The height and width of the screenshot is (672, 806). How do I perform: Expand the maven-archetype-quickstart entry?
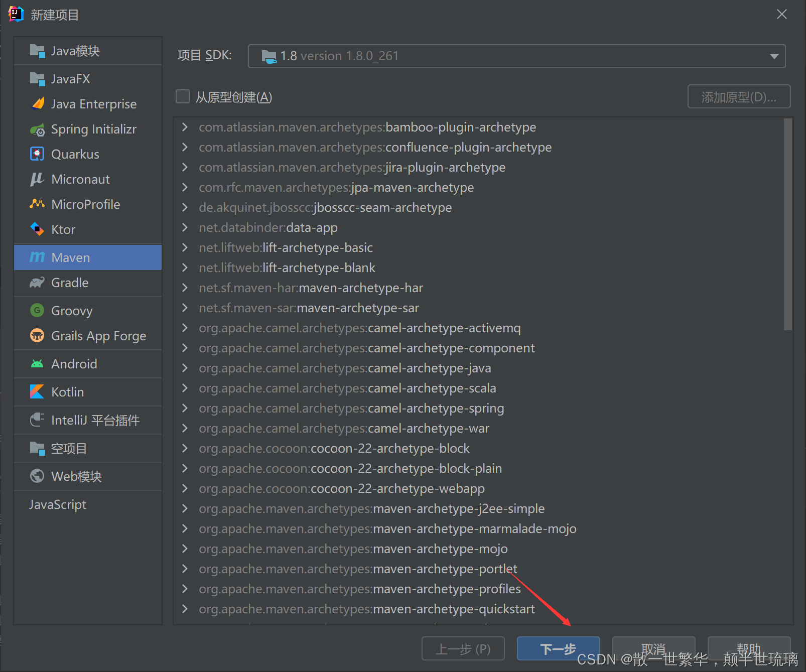(x=185, y=609)
